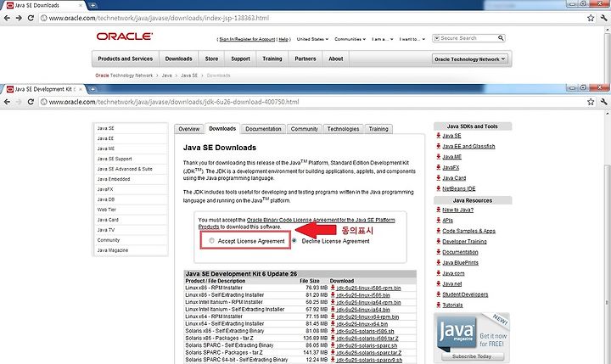Click the Oracle logo
This screenshot has height=364, width=611.
(124, 36)
